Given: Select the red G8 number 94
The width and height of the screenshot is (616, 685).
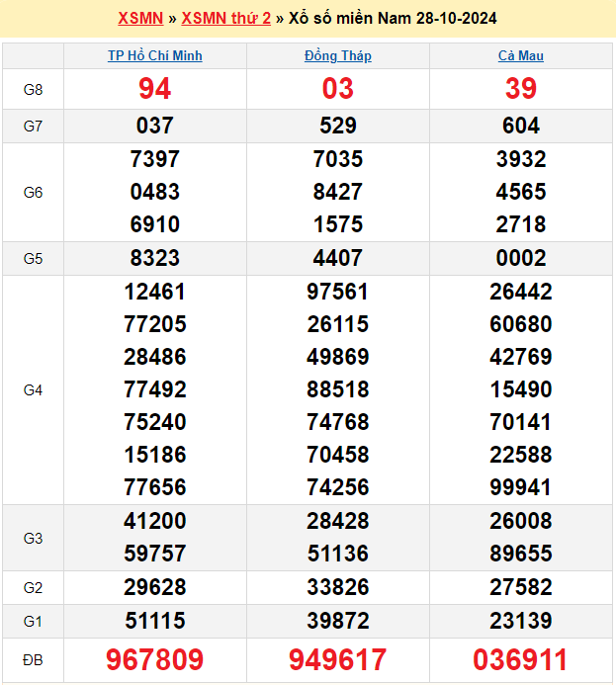Looking at the screenshot, I should tap(155, 89).
